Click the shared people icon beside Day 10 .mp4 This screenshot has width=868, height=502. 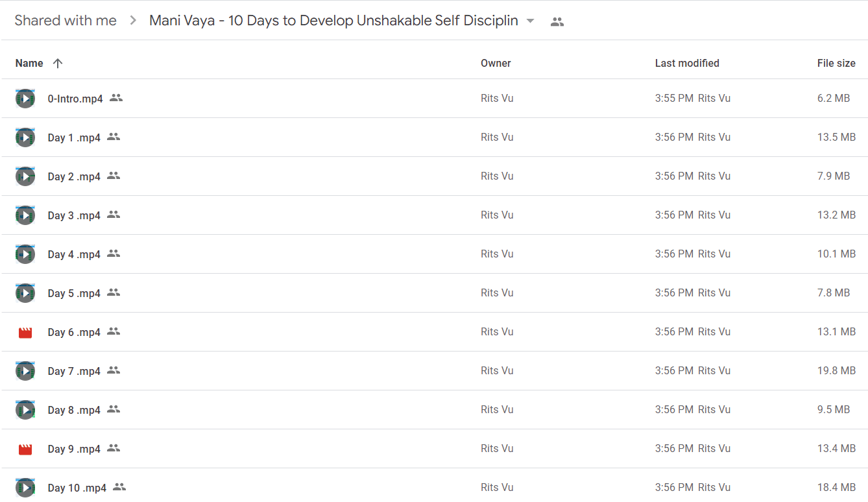click(x=119, y=487)
